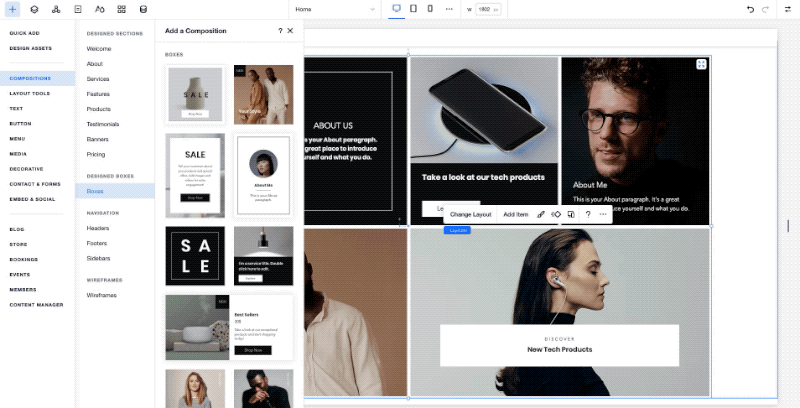Select Menu category in left menu

pyautogui.click(x=17, y=139)
